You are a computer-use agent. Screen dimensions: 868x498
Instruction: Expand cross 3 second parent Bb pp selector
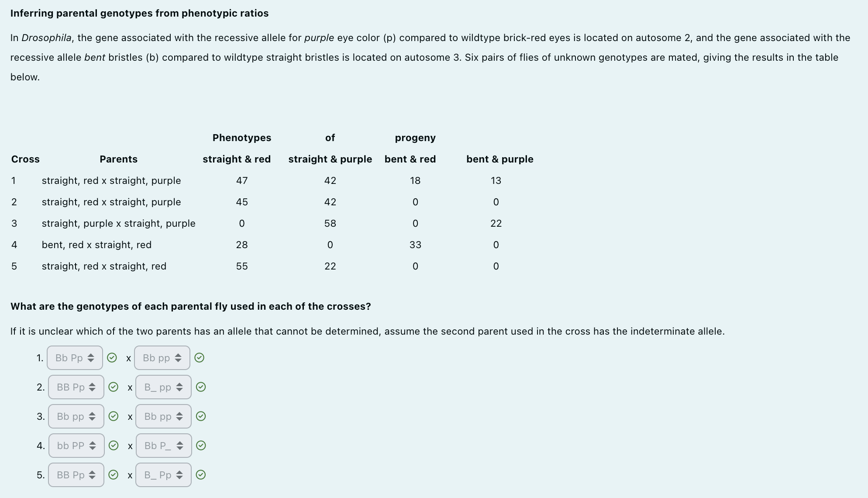(163, 416)
